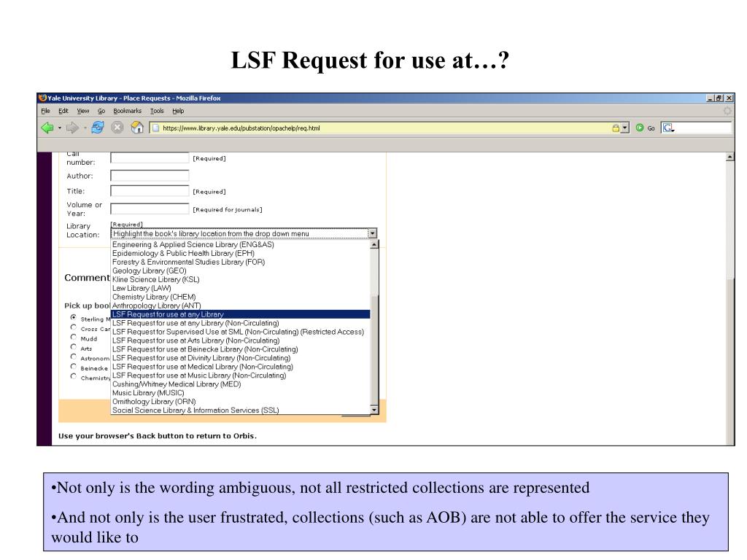Click the padlock security icon in address bar
The height and width of the screenshot is (560, 747).
(616, 128)
